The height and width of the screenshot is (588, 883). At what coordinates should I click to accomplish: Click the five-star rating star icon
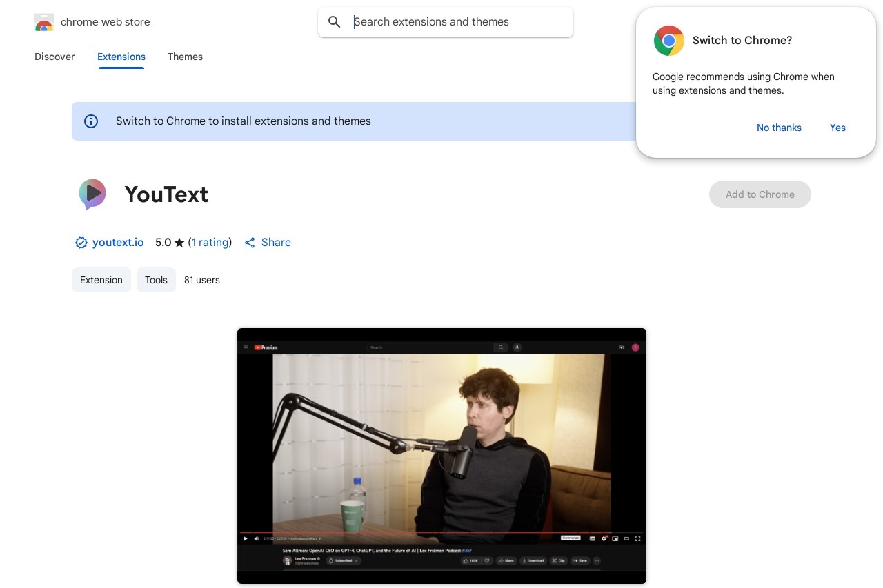(179, 243)
